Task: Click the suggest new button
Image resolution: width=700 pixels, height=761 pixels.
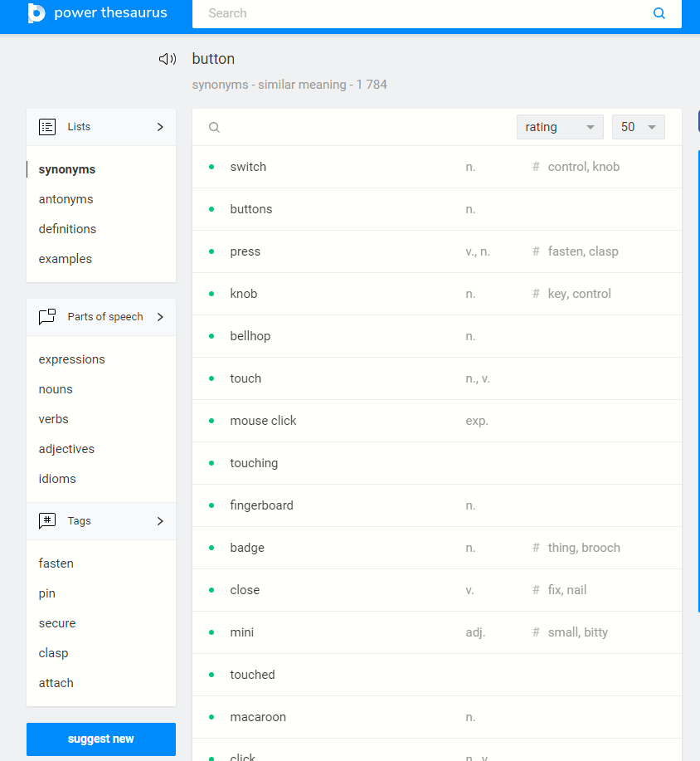Action: pos(101,739)
